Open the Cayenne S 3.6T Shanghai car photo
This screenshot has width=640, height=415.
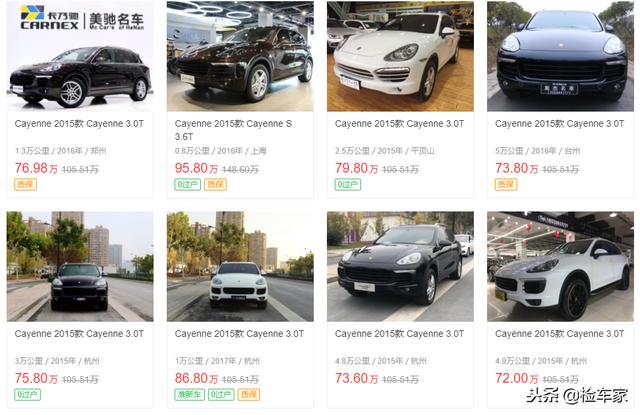tap(240, 56)
